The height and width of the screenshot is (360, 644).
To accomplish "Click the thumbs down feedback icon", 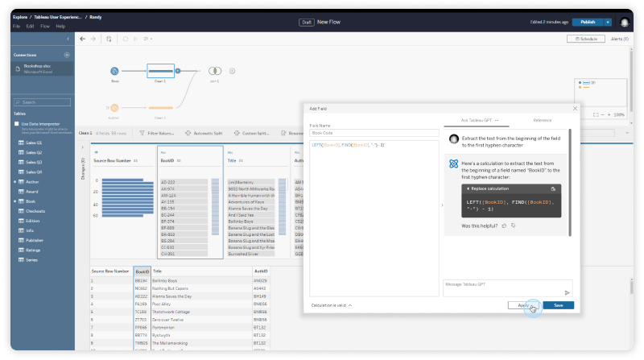I will (x=513, y=226).
